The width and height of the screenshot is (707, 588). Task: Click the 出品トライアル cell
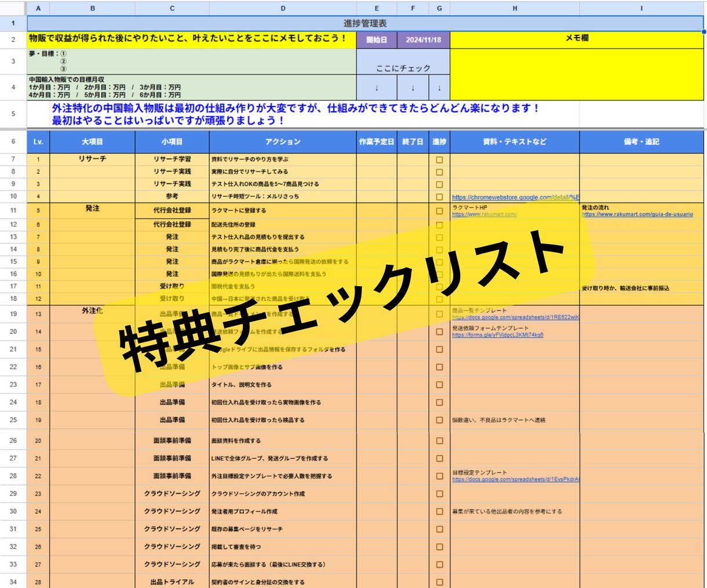172,582
